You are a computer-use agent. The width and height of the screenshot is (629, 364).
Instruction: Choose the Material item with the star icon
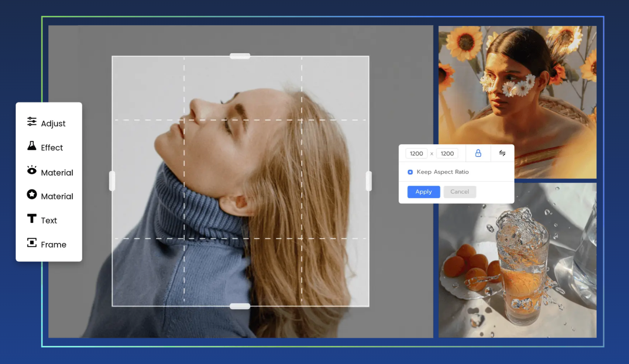[50, 196]
